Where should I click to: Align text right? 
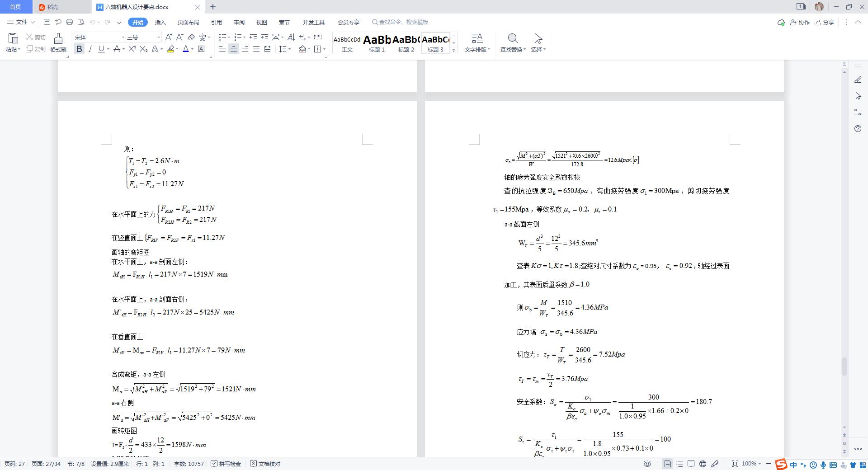click(x=245, y=49)
